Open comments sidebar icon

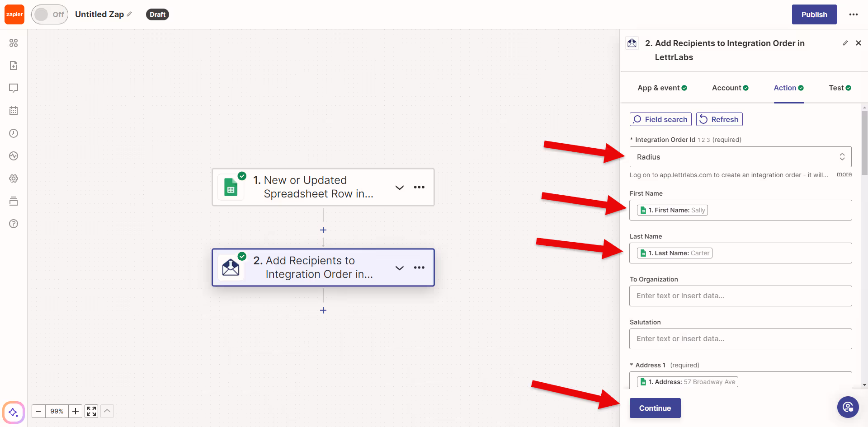(x=14, y=88)
